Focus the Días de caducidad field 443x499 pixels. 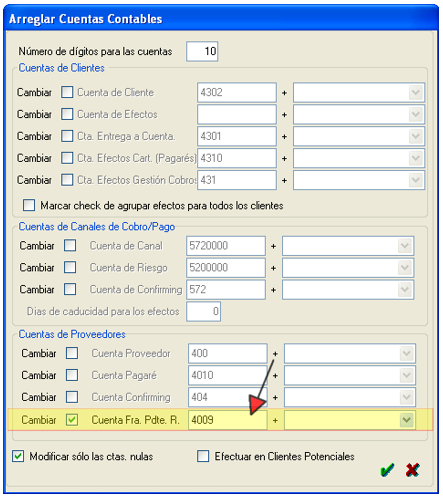(x=204, y=311)
